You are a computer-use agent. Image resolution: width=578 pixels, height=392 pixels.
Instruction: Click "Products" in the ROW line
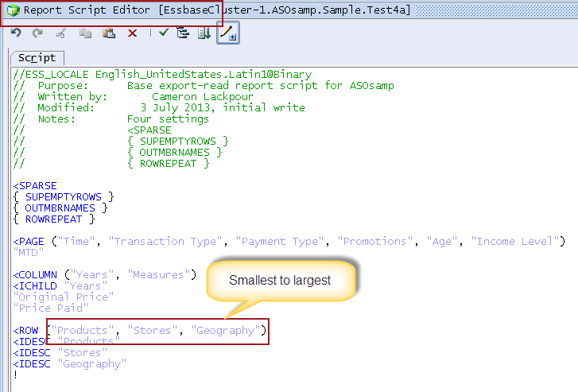pyautogui.click(x=82, y=331)
